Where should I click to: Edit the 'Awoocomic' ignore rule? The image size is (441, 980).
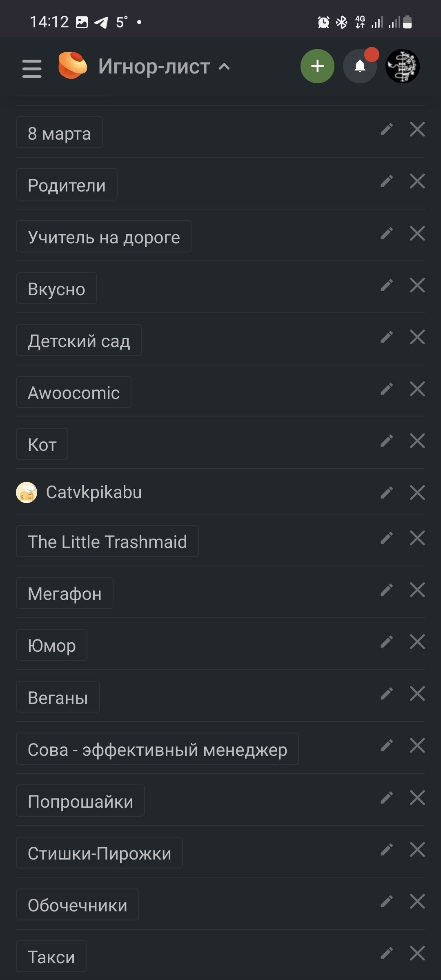click(386, 389)
